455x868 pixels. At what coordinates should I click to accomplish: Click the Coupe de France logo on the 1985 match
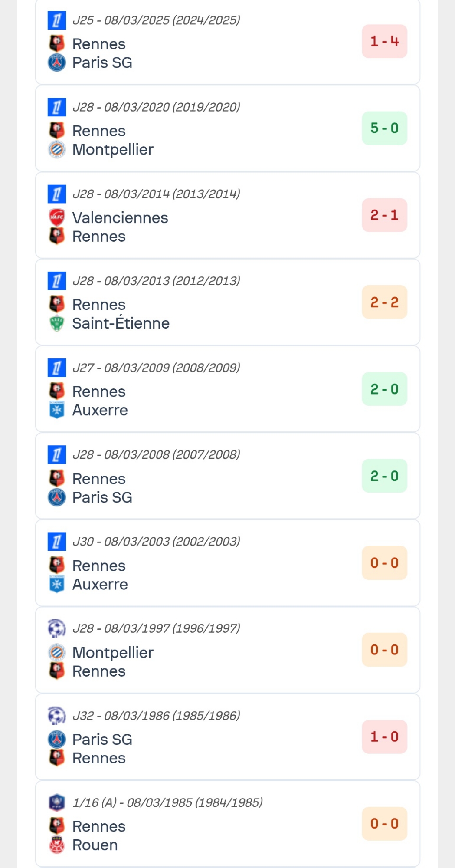(57, 802)
